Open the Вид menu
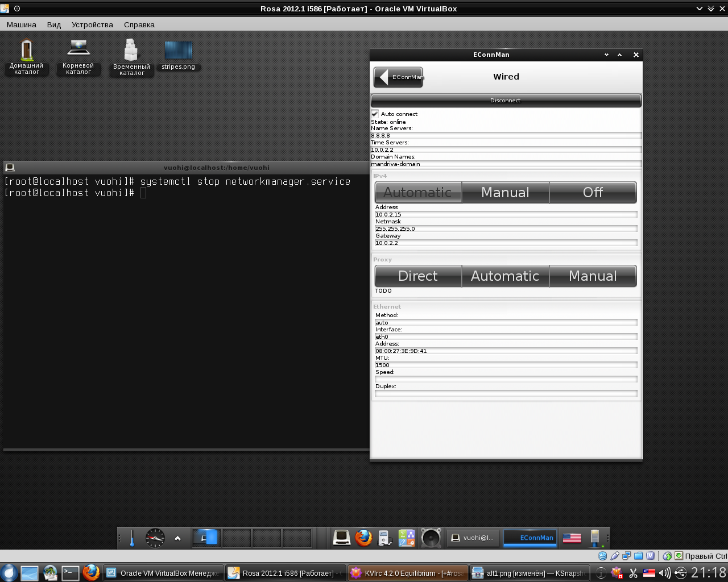The image size is (728, 582). [54, 25]
